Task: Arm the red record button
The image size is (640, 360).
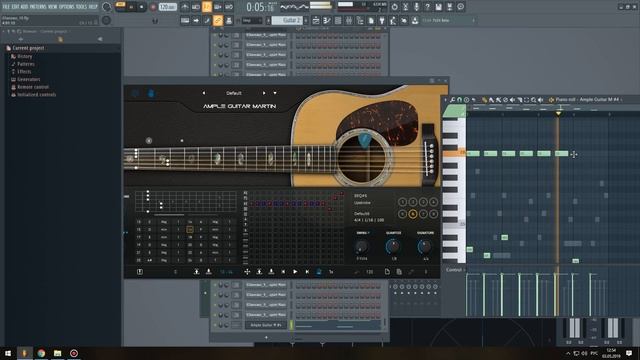Action: pos(153,7)
